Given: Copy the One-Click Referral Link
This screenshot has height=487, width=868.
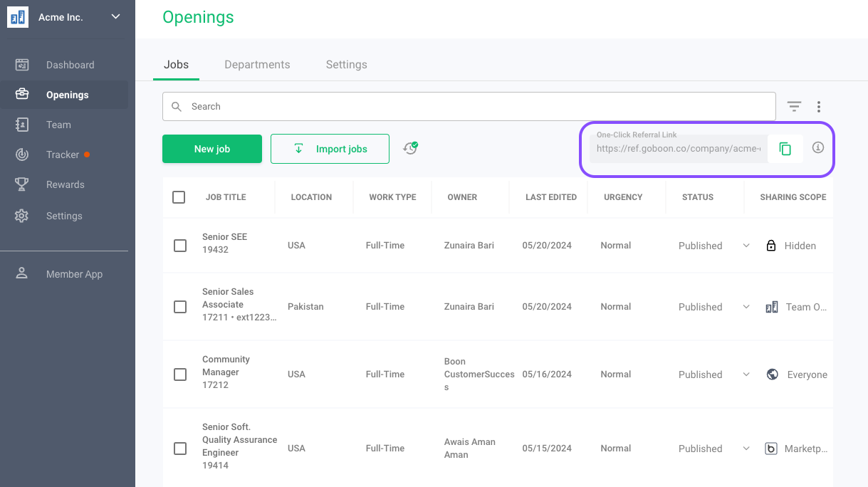Looking at the screenshot, I should (785, 149).
